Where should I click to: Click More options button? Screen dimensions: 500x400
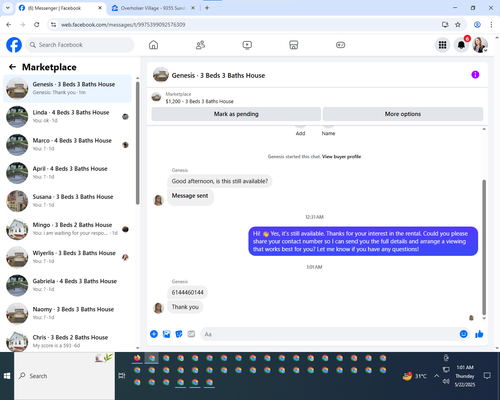tap(403, 114)
